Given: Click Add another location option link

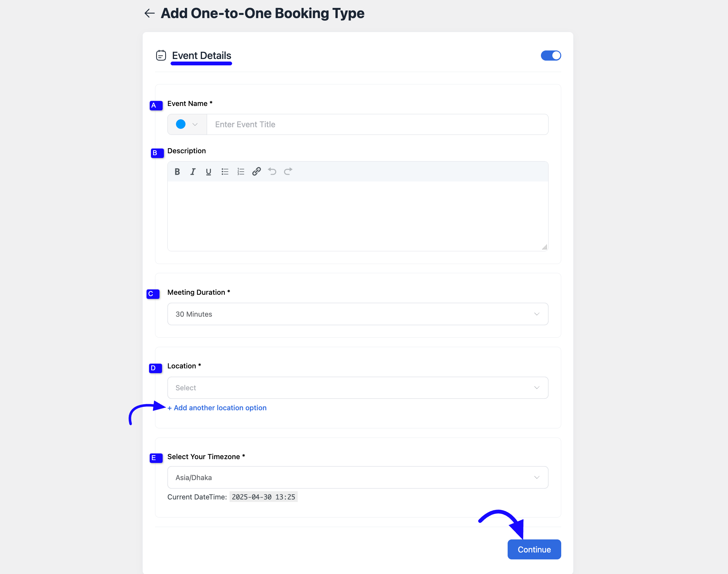Looking at the screenshot, I should 217,408.
